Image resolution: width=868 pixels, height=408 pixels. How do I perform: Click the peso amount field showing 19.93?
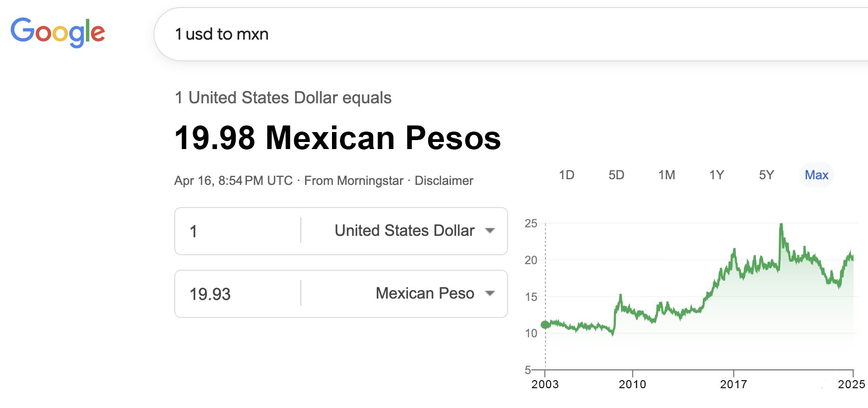click(x=238, y=294)
